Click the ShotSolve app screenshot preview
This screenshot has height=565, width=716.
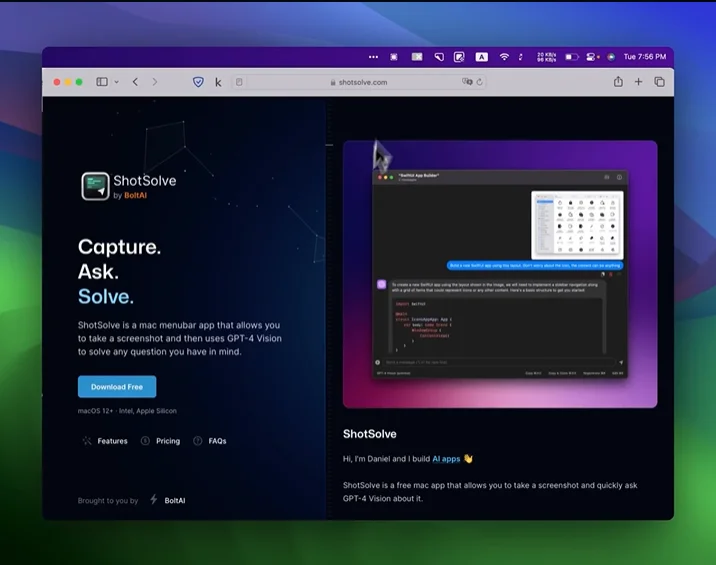point(499,273)
